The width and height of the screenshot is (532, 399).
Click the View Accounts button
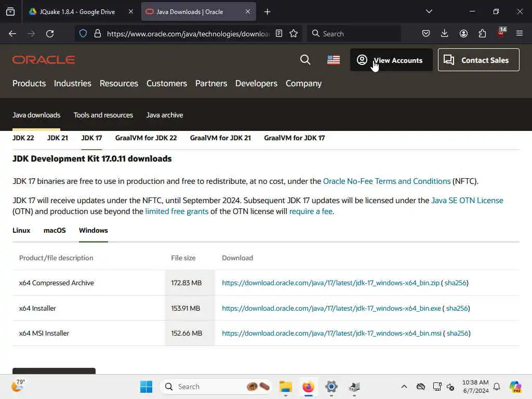tap(391, 60)
